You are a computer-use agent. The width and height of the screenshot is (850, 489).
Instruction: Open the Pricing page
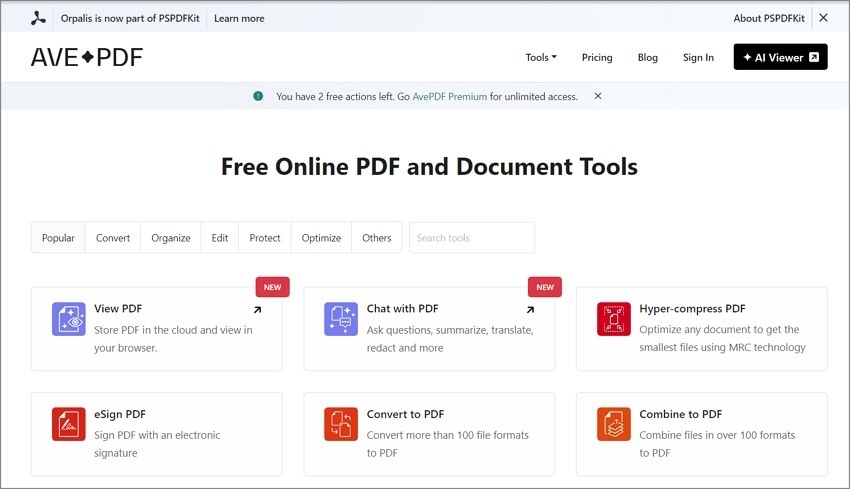point(597,57)
